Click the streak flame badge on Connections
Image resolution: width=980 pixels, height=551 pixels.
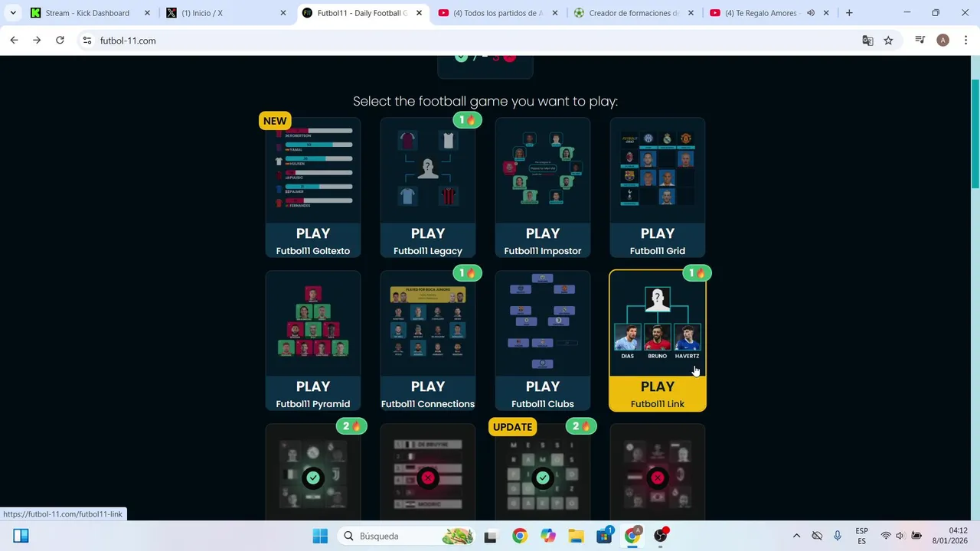pyautogui.click(x=467, y=273)
